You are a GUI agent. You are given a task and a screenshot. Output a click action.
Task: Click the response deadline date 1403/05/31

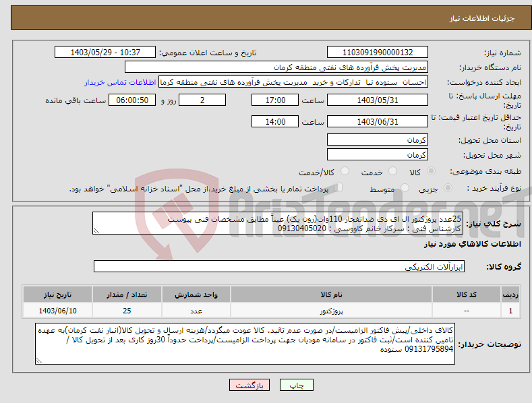[378, 100]
